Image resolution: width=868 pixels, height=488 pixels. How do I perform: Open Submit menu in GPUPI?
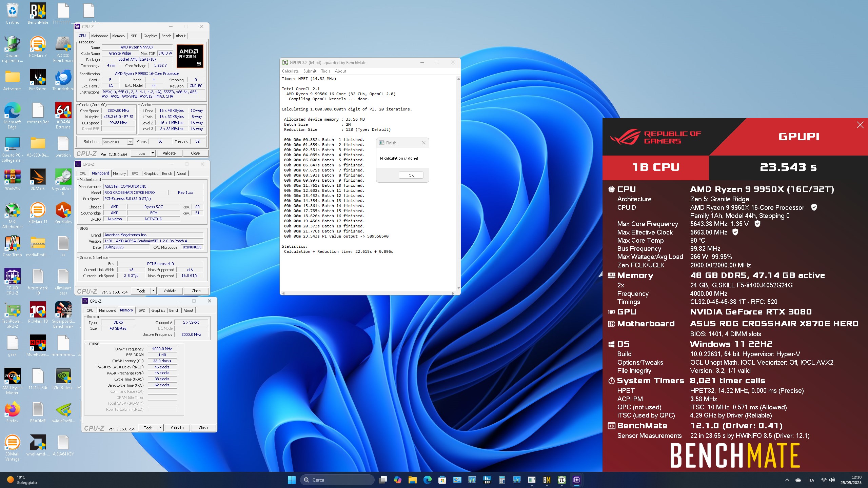(310, 71)
